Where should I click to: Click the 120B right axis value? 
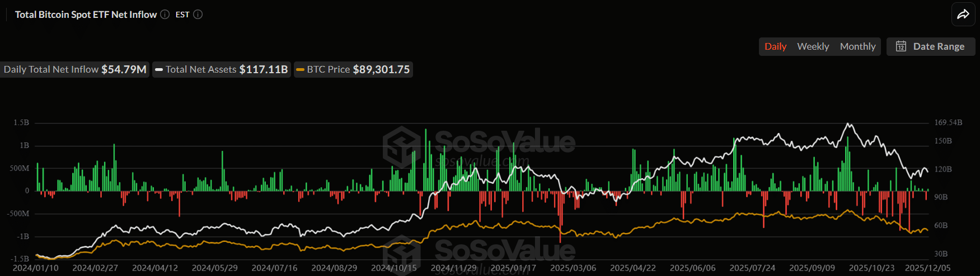pos(943,169)
